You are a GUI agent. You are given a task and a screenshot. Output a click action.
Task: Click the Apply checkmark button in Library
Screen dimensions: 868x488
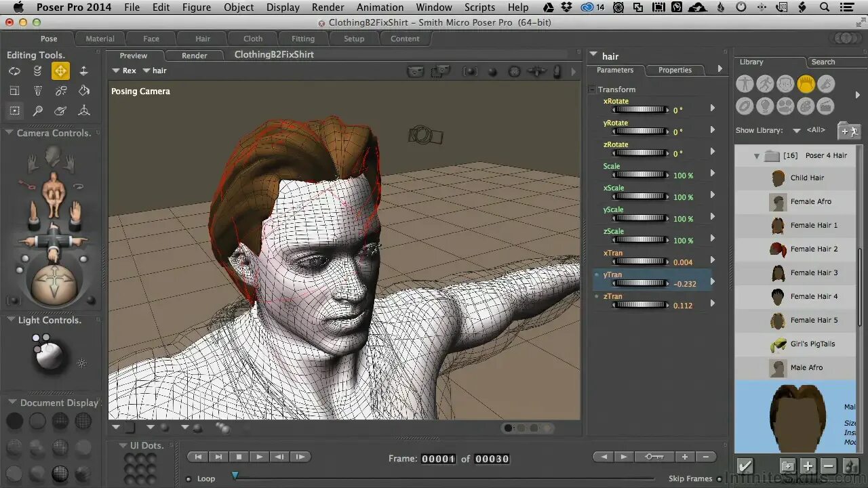[745, 466]
